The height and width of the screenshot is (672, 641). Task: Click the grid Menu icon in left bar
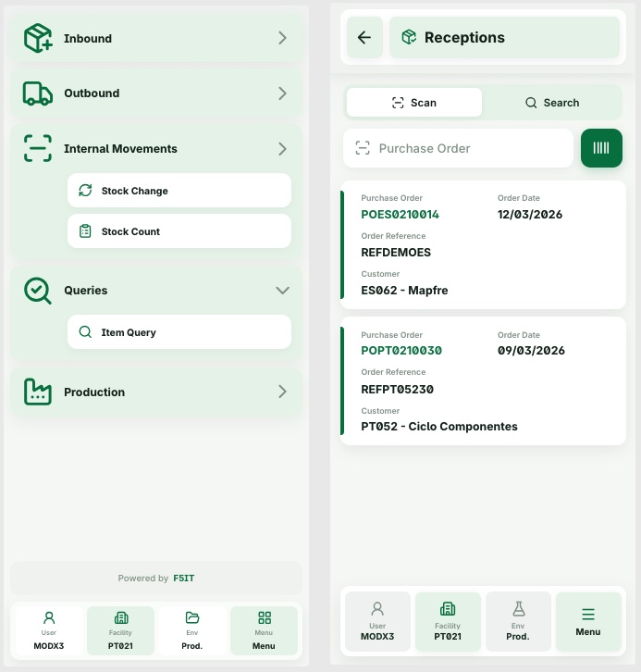click(x=265, y=617)
